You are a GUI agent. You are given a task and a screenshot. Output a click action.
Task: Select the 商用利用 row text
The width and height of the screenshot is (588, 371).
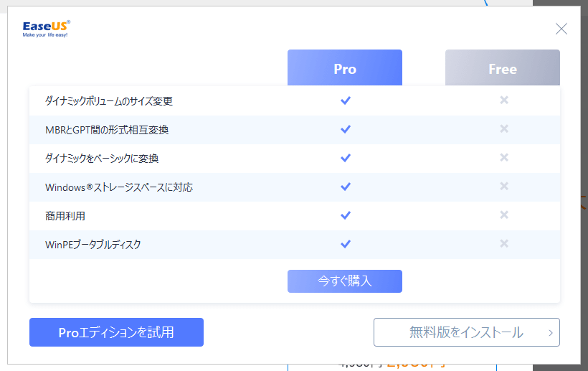pyautogui.click(x=65, y=216)
